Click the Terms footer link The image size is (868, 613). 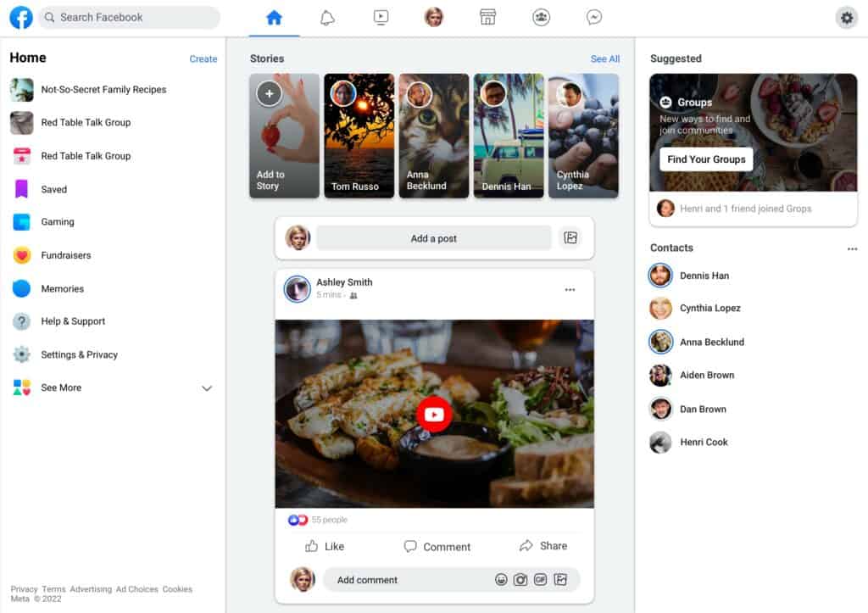(x=53, y=589)
